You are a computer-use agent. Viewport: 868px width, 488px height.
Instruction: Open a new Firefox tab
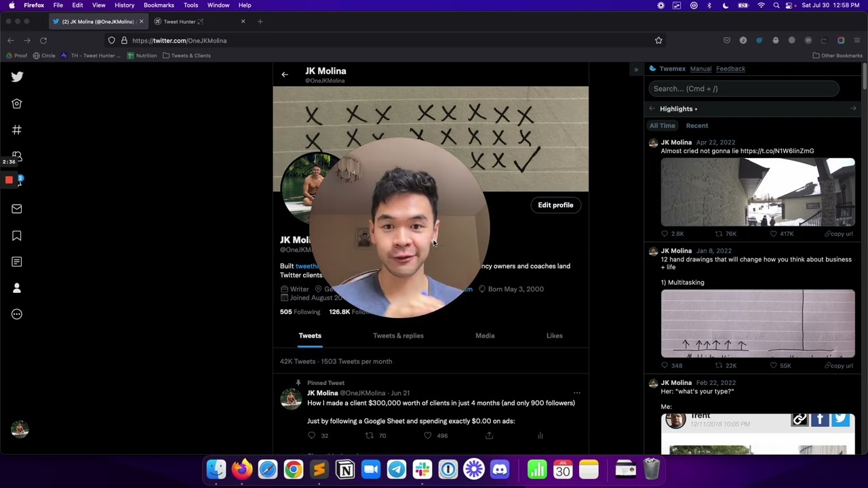260,22
